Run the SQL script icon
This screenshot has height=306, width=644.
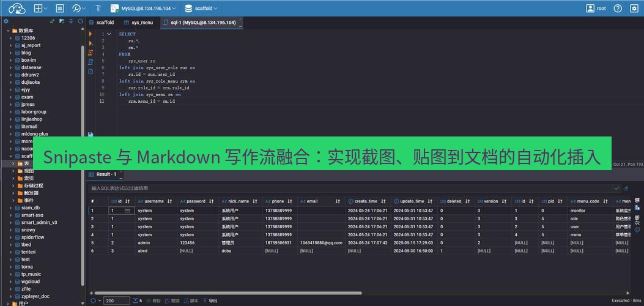(x=91, y=53)
